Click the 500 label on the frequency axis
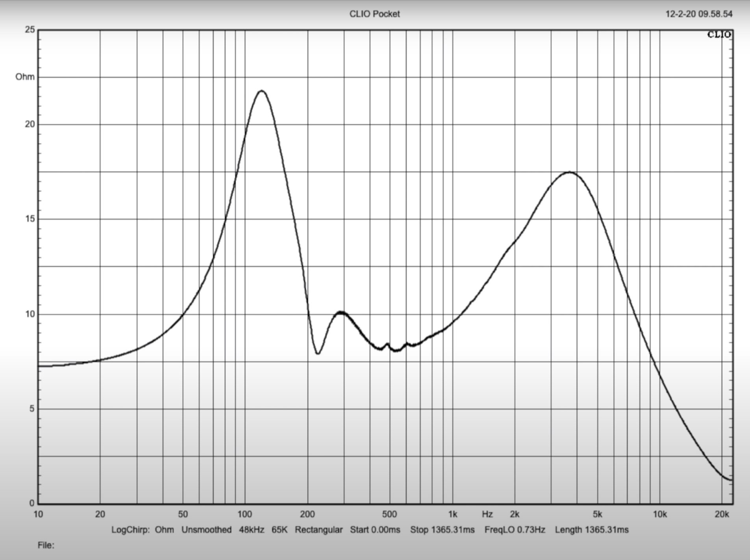The image size is (750, 560). 389,514
